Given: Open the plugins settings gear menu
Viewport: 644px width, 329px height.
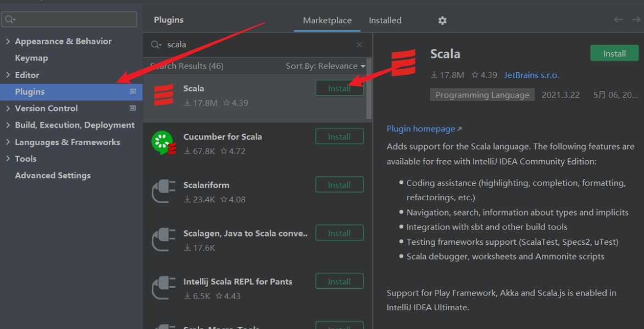Looking at the screenshot, I should [442, 20].
